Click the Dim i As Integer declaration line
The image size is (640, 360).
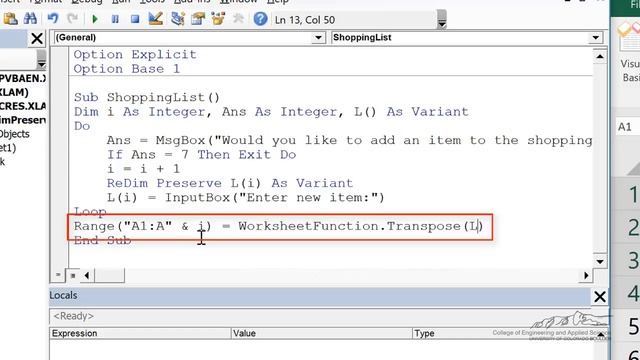271,112
